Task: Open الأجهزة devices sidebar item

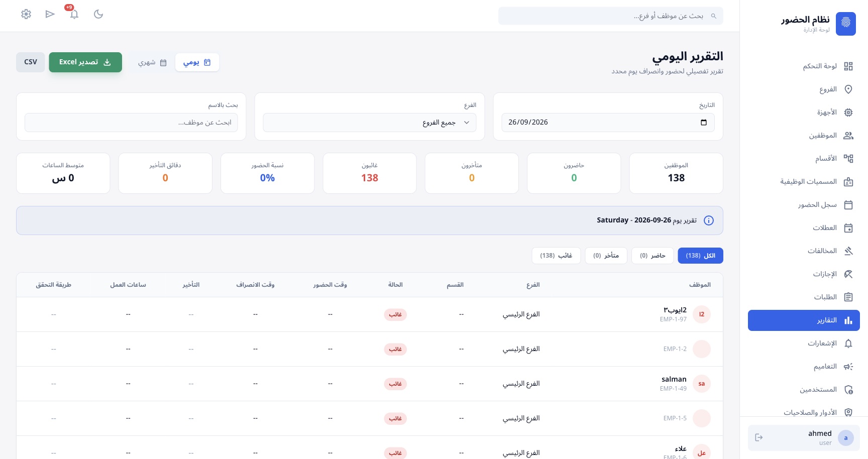Action: (x=804, y=112)
